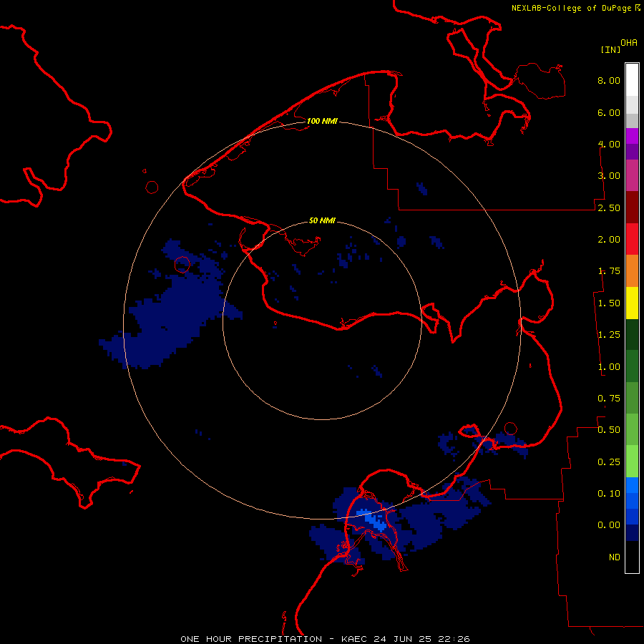Screen dimensions: 644x644
Task: Select the yellow swatch beside 1.50
Action: [x=632, y=303]
